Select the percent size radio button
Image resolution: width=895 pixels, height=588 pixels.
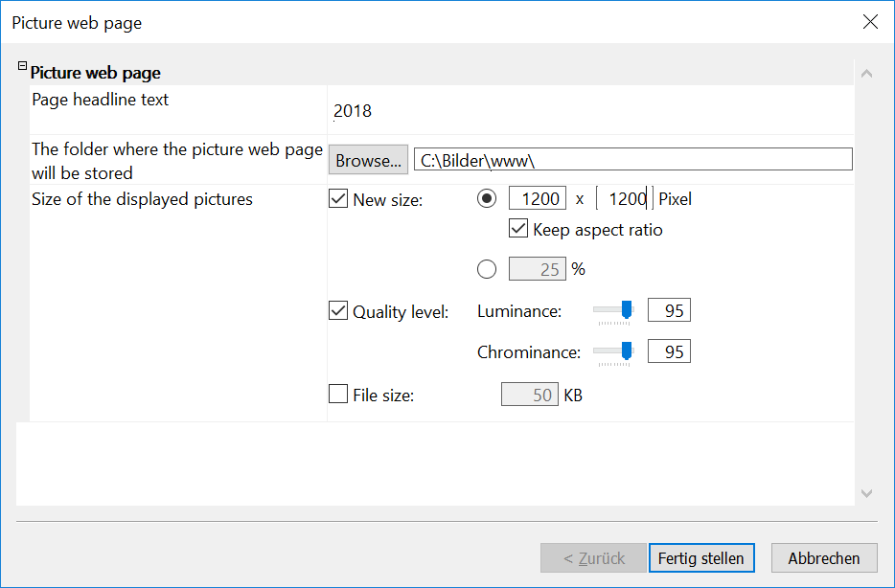[487, 269]
